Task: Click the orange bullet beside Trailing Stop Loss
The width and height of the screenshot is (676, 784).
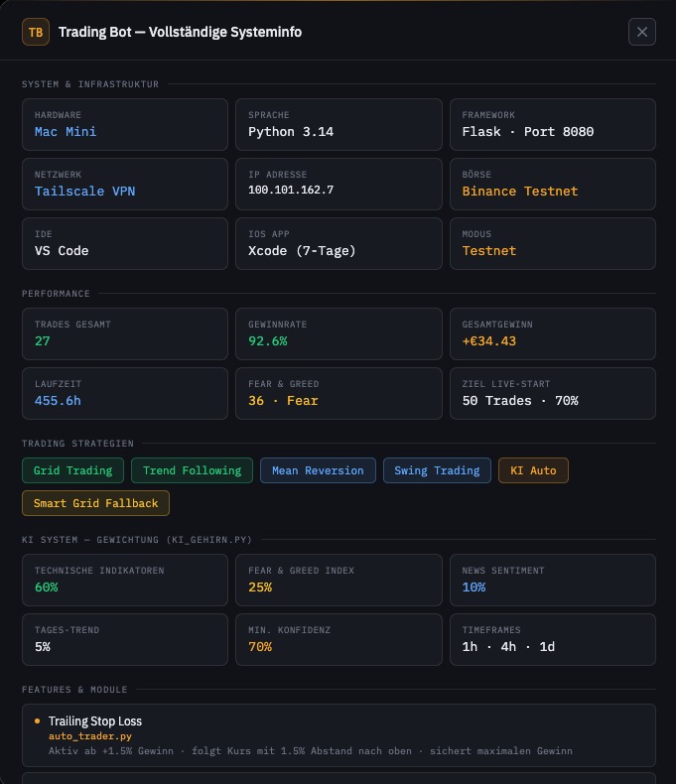Action: click(37, 721)
